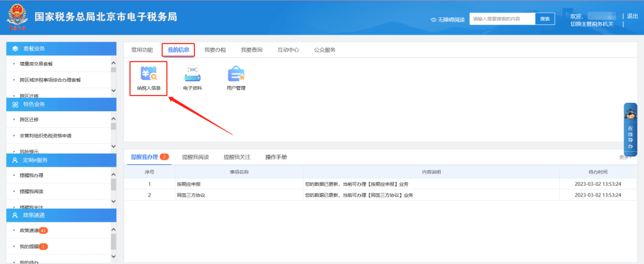Screen dimensions: 644x264
Task: Click the 国家税务总局北京市电子税务局 site title
Action: [x=106, y=17]
